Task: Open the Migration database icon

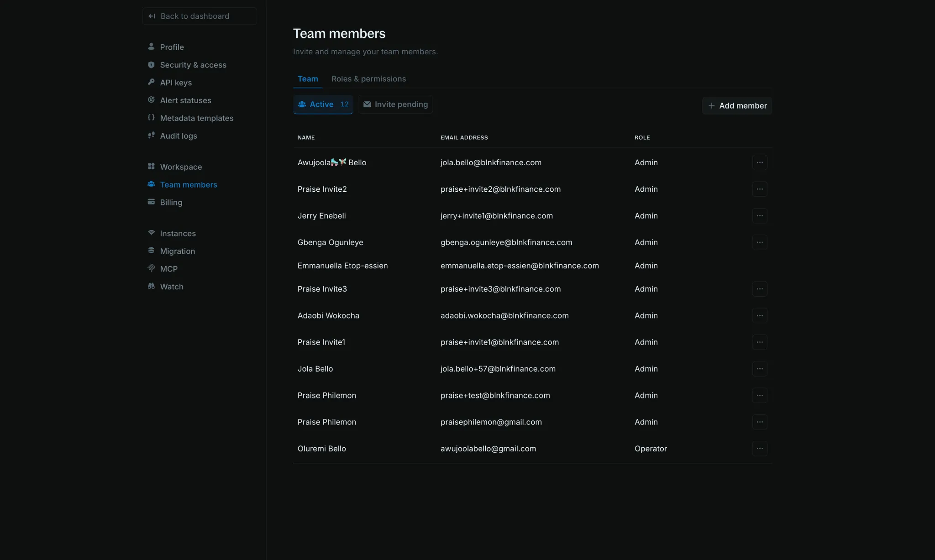Action: 151,251
